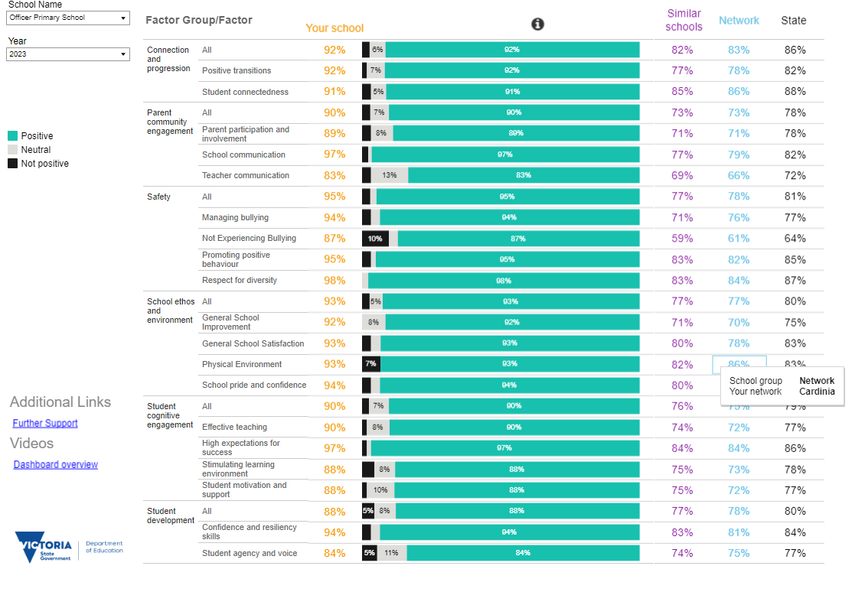Click the 10% black bar for Not Experiencing Bullying
The height and width of the screenshot is (592, 868).
tap(375, 239)
